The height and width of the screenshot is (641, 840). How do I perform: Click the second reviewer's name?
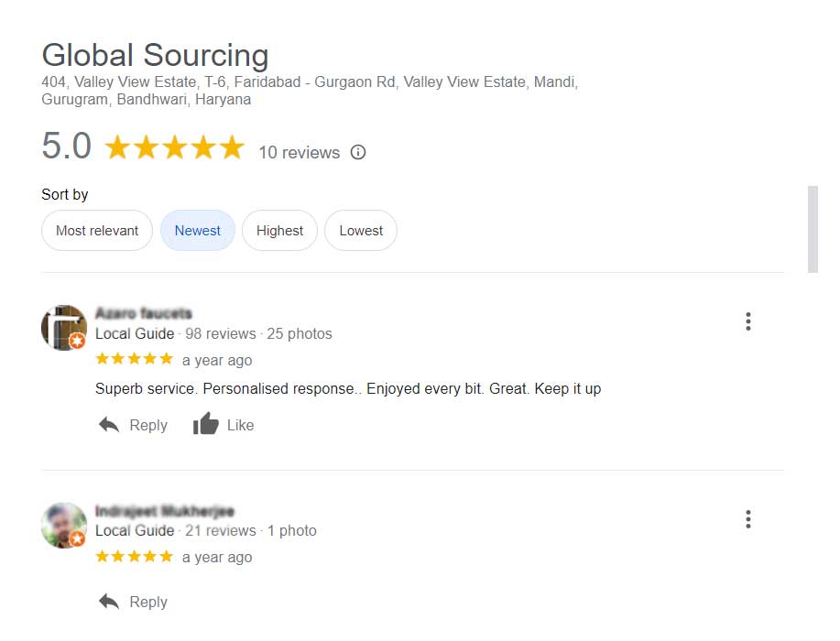point(165,511)
